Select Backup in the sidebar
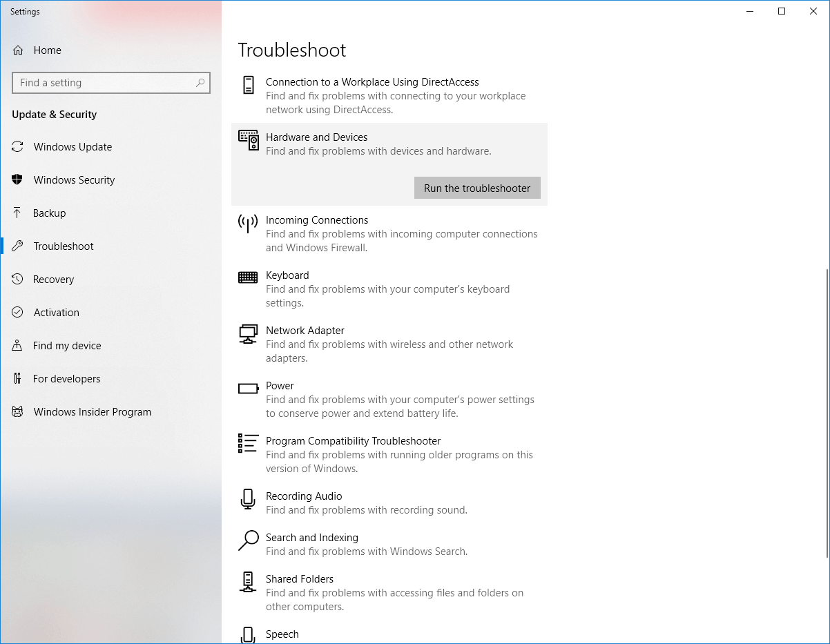This screenshot has height=644, width=830. tap(48, 213)
